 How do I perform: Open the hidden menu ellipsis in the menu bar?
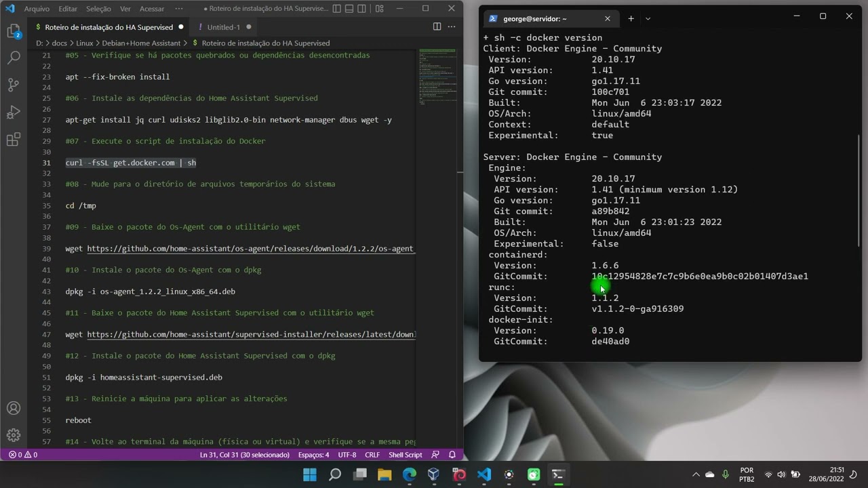(178, 9)
